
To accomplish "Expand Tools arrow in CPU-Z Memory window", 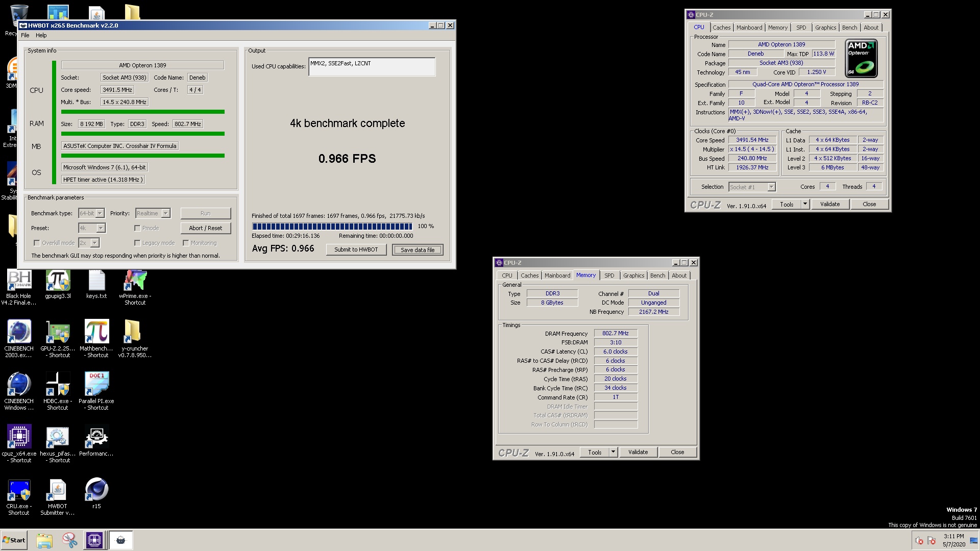I will click(613, 452).
